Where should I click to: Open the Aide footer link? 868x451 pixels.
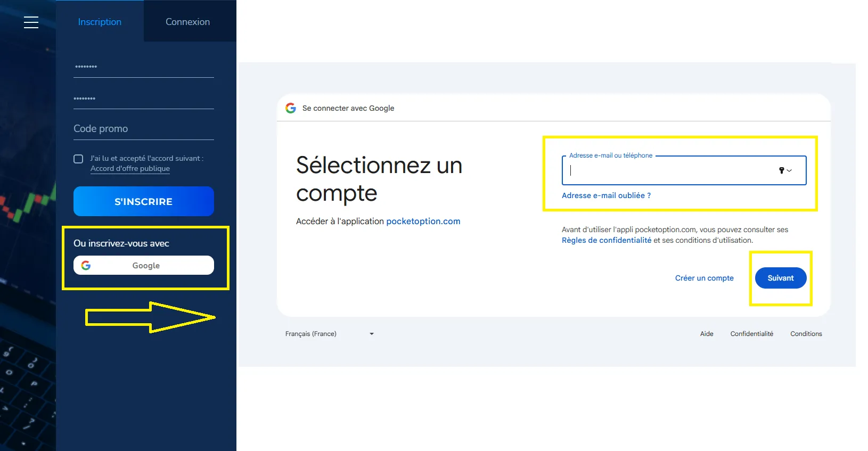(707, 334)
